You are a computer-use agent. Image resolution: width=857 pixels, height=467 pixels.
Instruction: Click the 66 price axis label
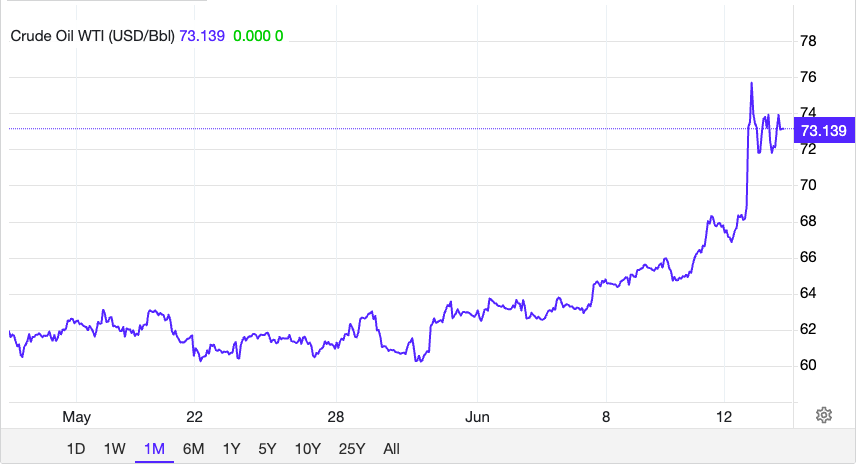[x=808, y=258]
